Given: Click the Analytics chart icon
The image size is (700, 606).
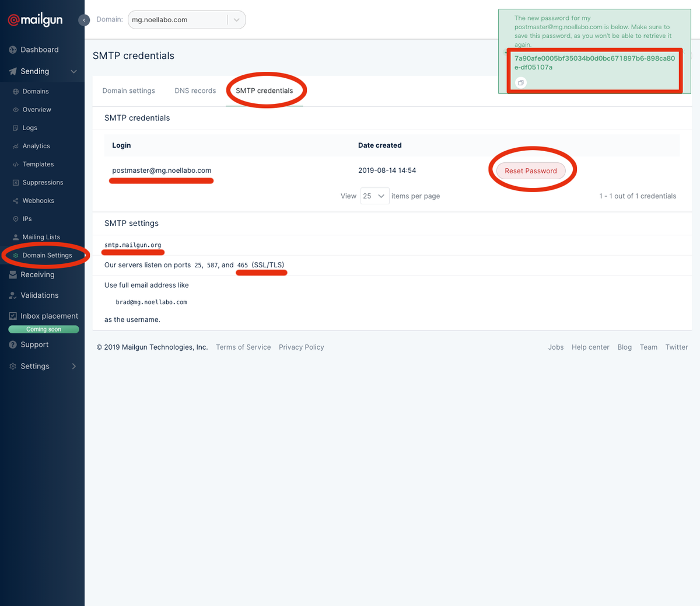Looking at the screenshot, I should tap(16, 146).
